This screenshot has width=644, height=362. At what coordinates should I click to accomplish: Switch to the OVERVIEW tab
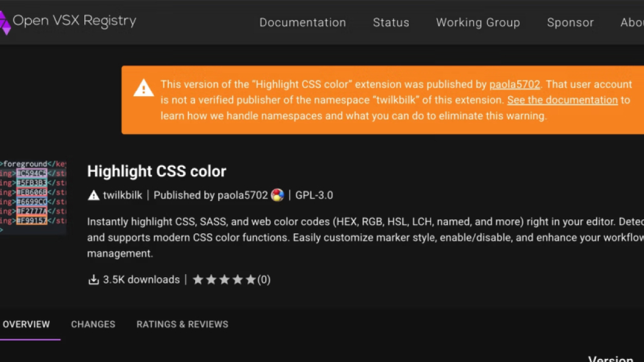pos(26,324)
